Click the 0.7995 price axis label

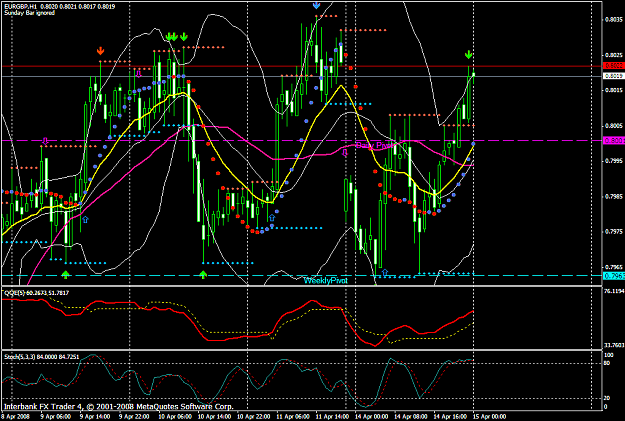pos(613,161)
